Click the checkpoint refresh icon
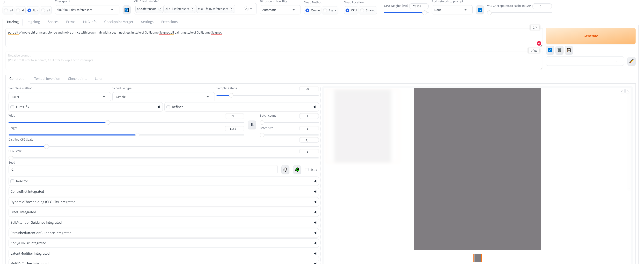Viewport: 644px width, 264px height. coord(127,10)
